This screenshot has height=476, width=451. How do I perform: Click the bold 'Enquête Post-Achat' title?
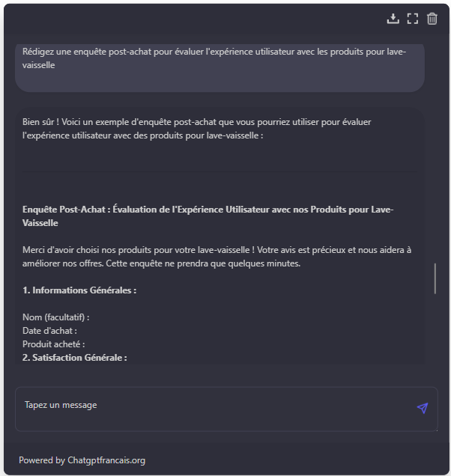[x=208, y=216]
